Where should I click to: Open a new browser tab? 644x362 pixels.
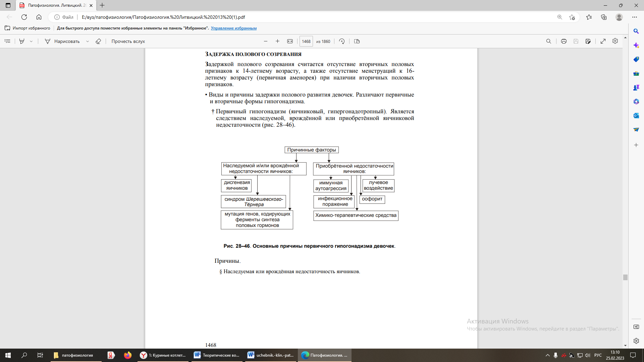click(102, 5)
